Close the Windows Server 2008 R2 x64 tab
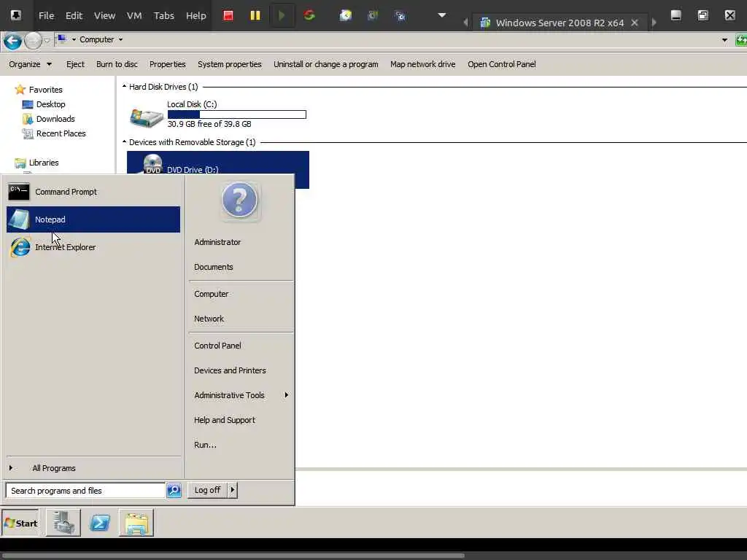The height and width of the screenshot is (560, 747). pyautogui.click(x=634, y=23)
